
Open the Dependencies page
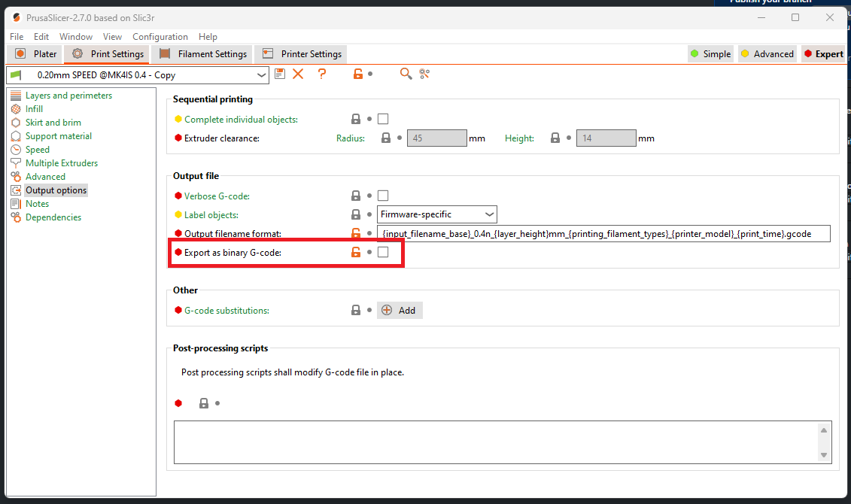coord(53,217)
